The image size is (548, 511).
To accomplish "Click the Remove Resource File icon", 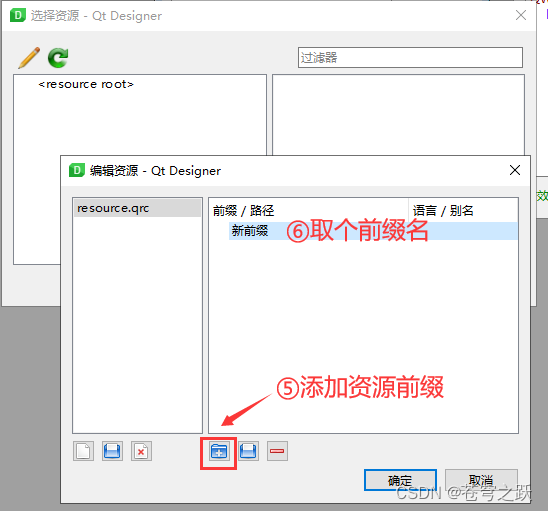I will tap(141, 451).
